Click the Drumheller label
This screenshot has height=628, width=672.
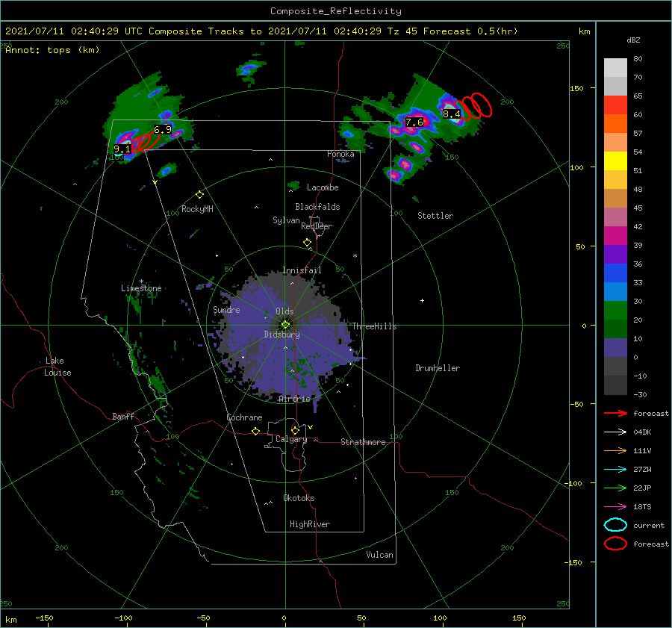point(438,368)
